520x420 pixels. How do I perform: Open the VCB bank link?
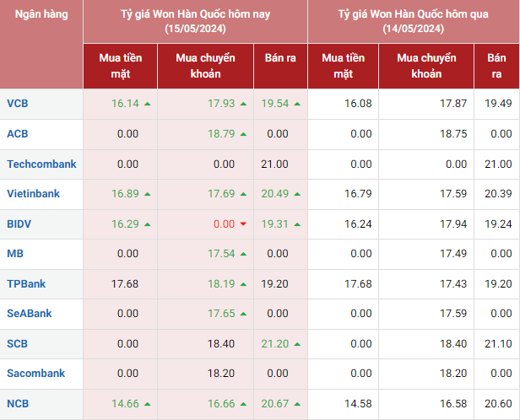pos(17,104)
